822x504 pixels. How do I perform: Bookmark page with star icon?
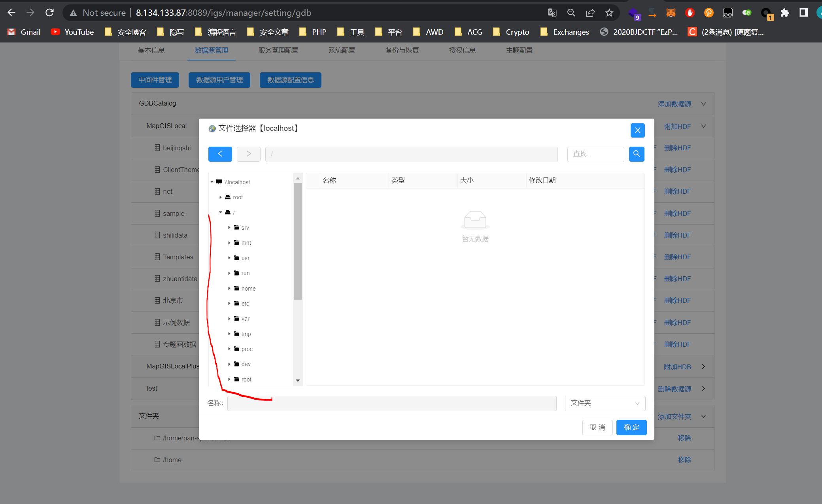609,13
